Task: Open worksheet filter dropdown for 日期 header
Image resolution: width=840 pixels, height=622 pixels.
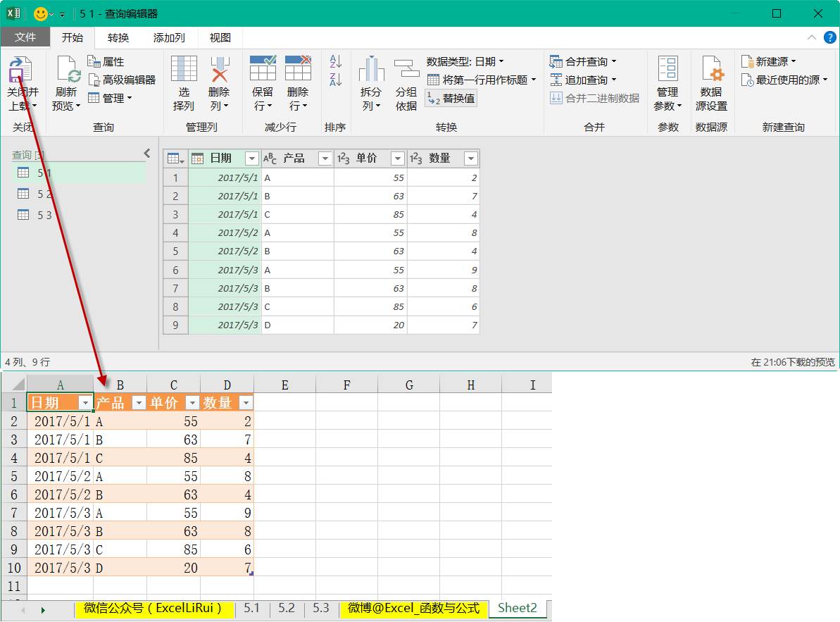Action: click(x=85, y=403)
